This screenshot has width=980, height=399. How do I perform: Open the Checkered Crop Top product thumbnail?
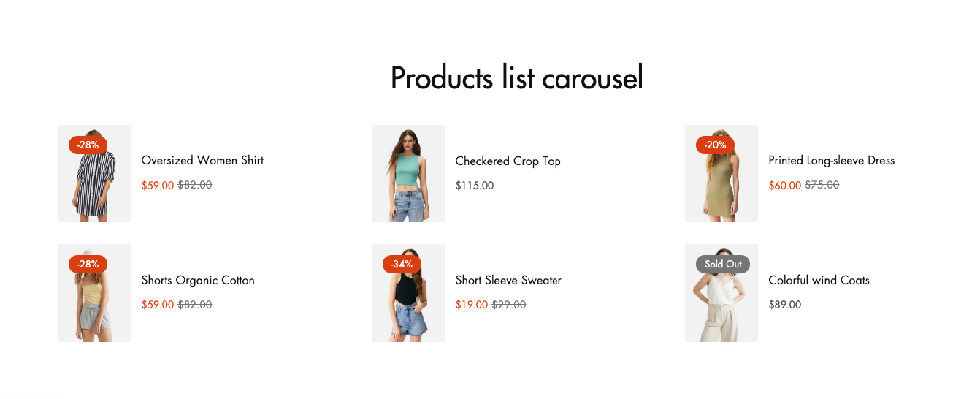(407, 174)
